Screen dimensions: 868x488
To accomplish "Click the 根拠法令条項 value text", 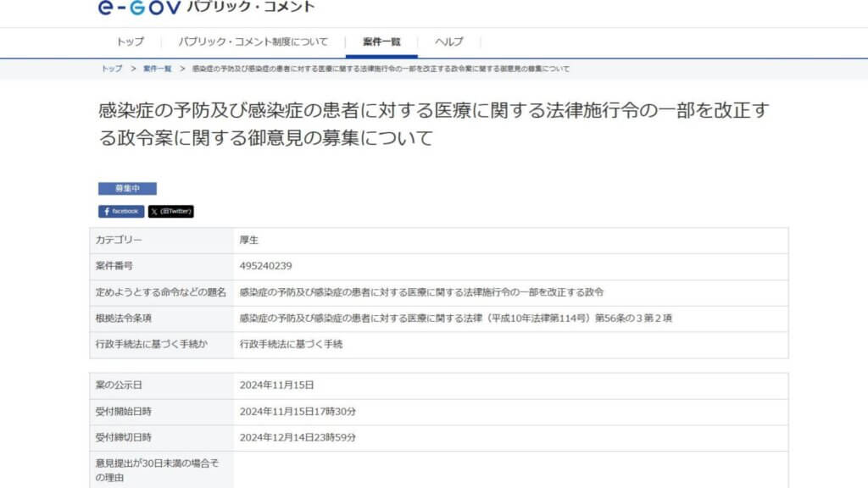I will pos(456,319).
